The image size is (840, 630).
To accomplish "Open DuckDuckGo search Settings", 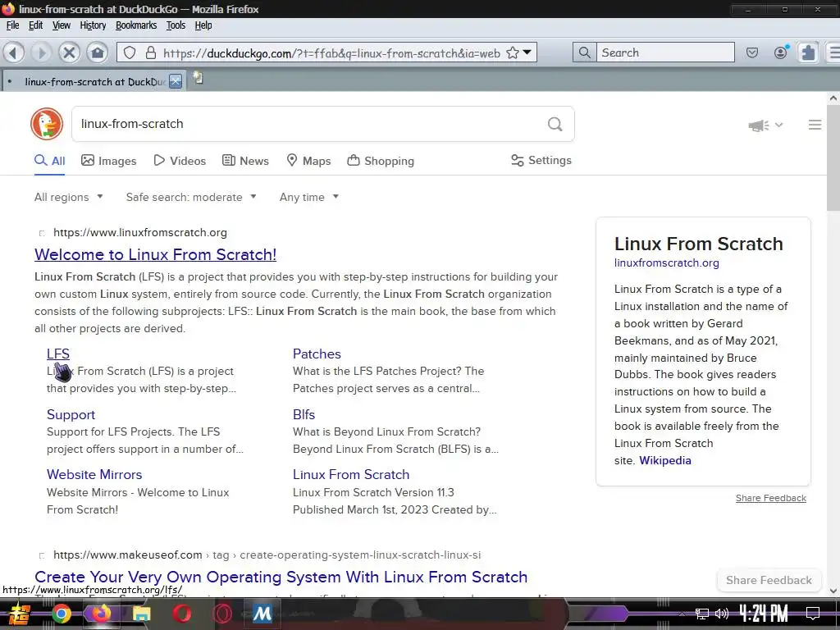I will tap(541, 160).
